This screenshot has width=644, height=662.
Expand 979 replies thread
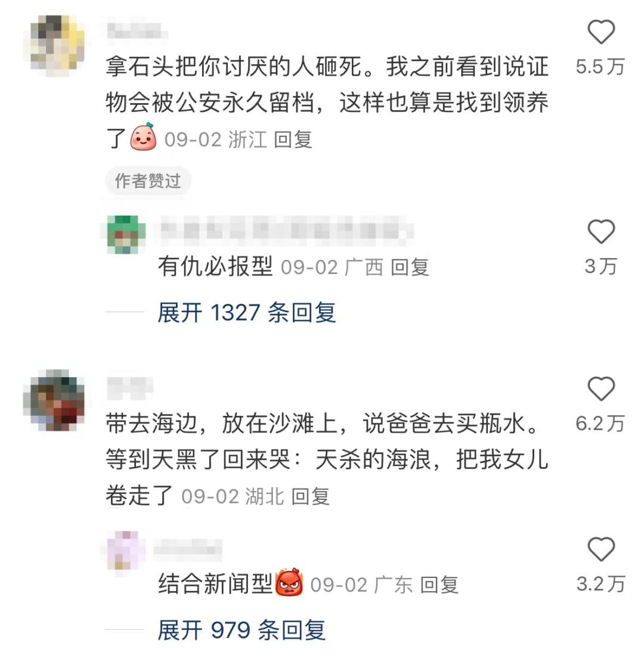(x=241, y=630)
